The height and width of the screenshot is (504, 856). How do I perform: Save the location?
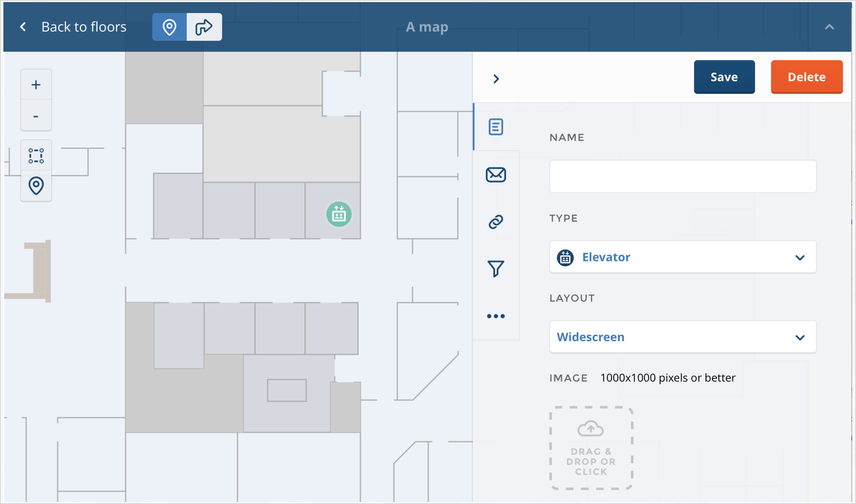(724, 77)
